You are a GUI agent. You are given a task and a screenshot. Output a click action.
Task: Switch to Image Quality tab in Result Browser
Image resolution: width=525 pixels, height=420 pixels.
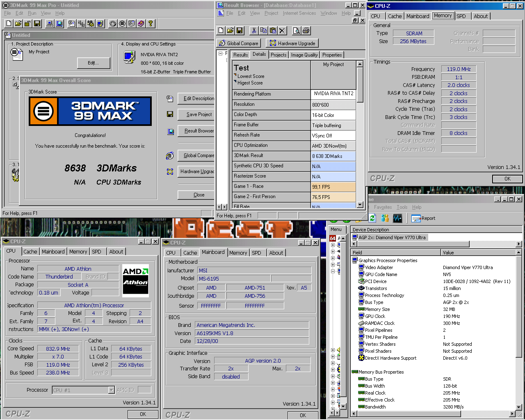pos(304,55)
